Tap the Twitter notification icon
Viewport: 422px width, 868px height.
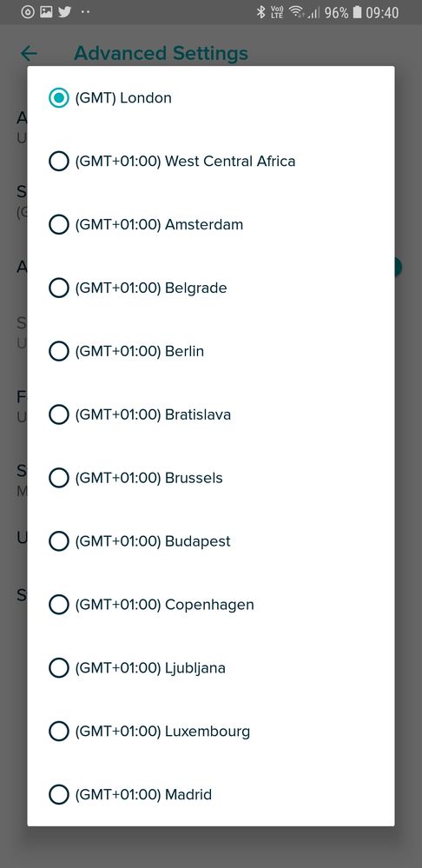[x=65, y=11]
